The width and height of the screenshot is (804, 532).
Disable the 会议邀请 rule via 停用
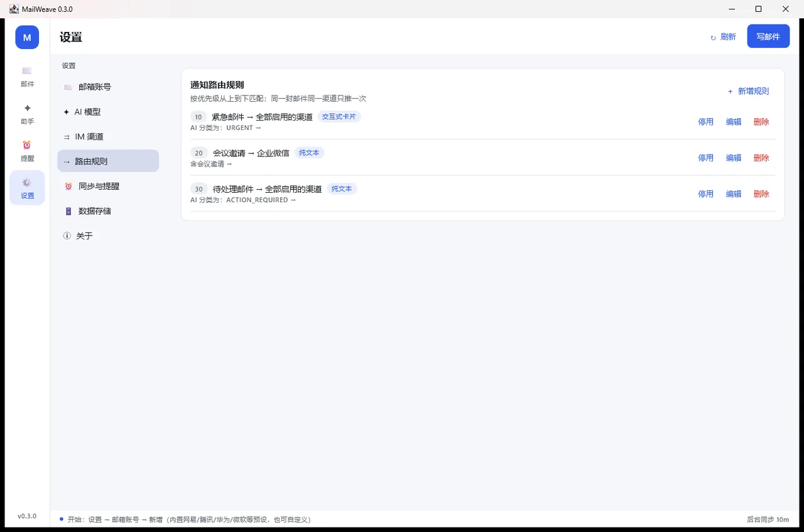[x=706, y=158]
